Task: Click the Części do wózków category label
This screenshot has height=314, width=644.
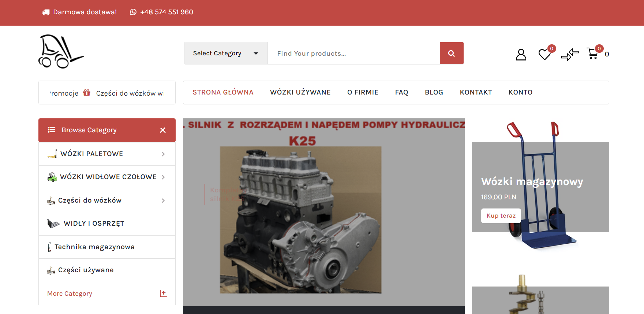Action: click(90, 200)
